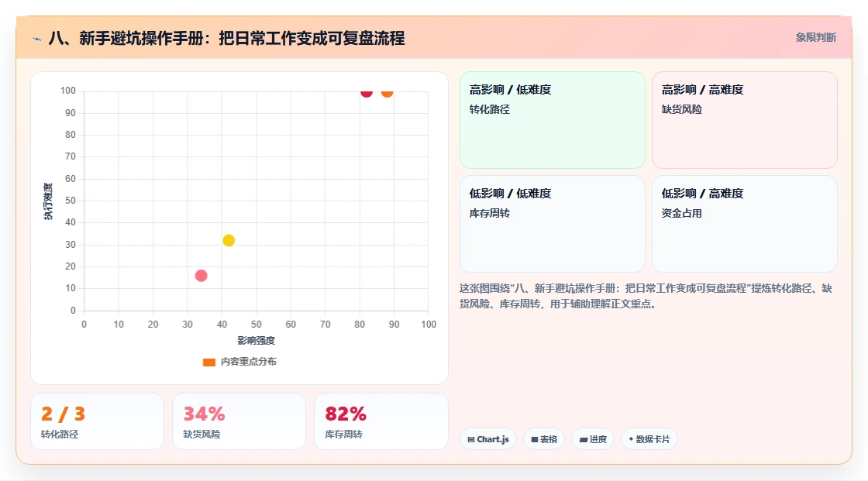Toggle the 内容重点分布 legend item

pos(239,362)
